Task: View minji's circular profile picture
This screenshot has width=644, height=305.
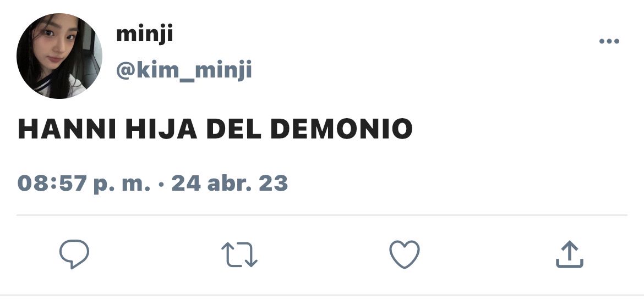Action: [59, 56]
